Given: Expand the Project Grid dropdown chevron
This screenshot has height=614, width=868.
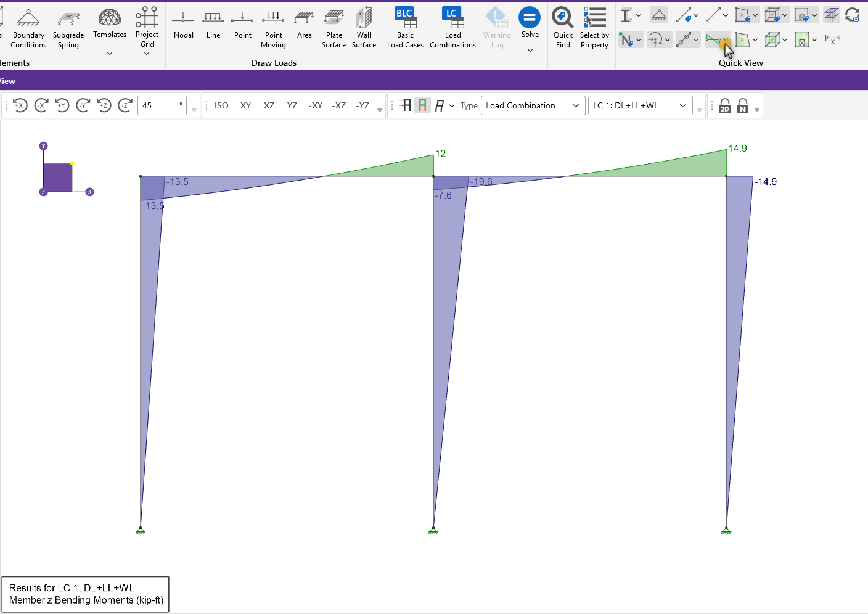Looking at the screenshot, I should (147, 54).
